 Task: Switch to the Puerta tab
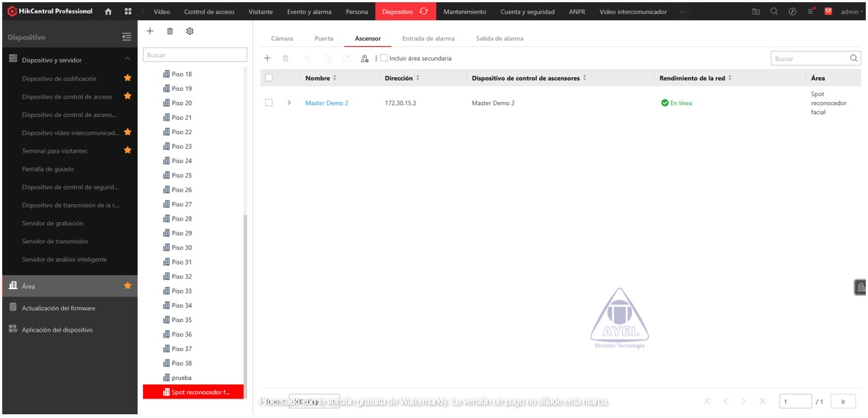(324, 39)
